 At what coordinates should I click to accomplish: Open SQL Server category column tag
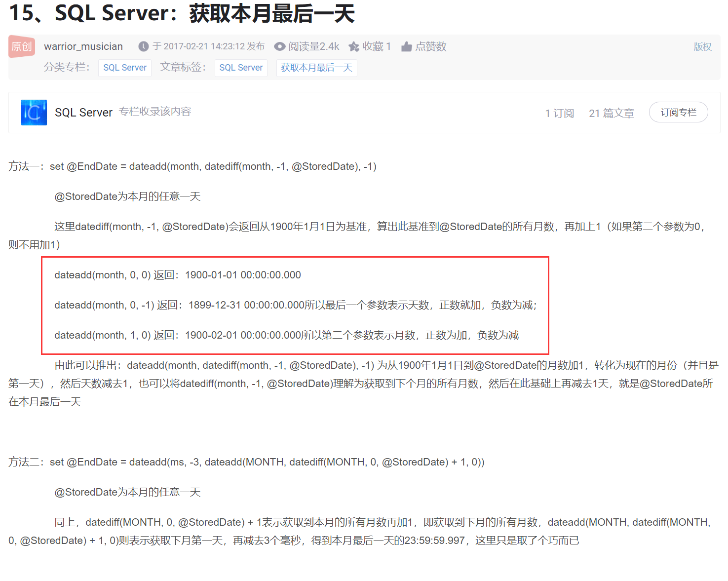125,68
